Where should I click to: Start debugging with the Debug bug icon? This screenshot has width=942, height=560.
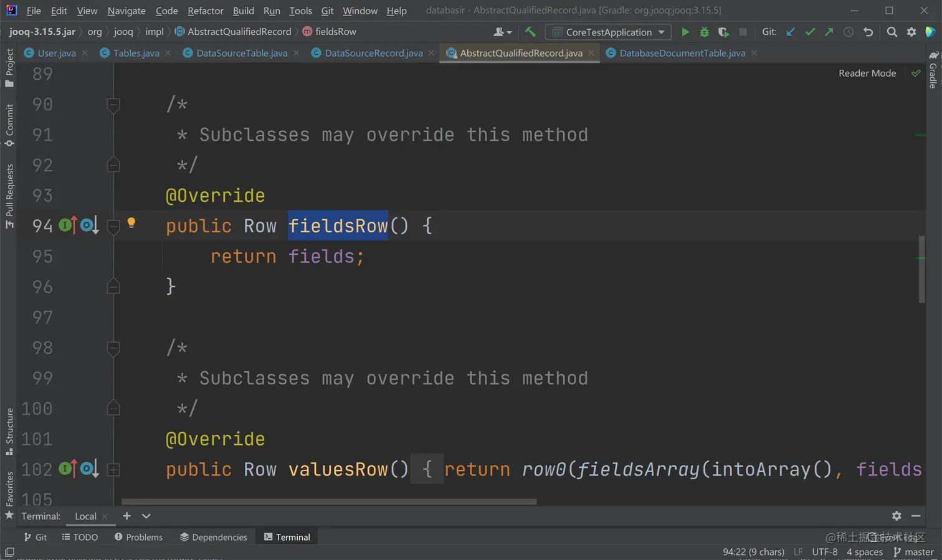click(x=704, y=32)
